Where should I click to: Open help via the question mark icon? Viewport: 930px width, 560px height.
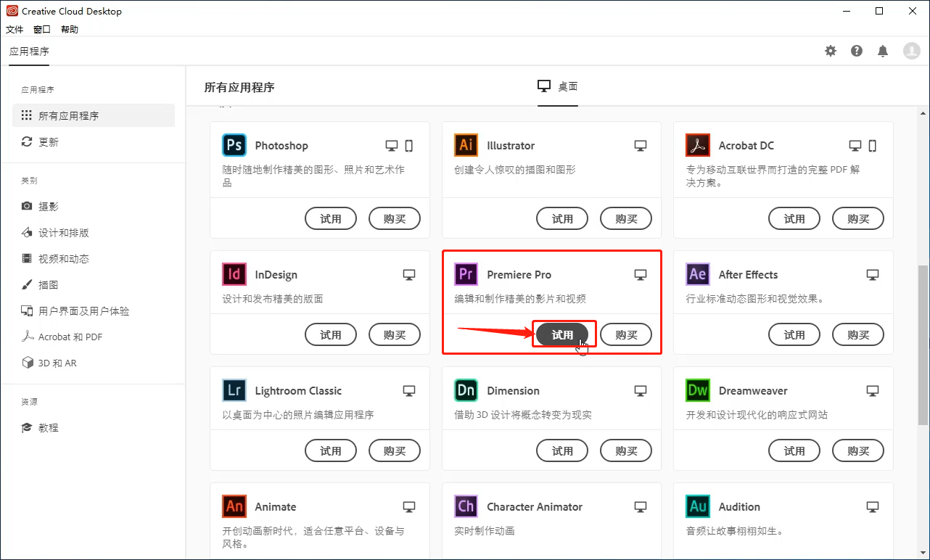click(x=857, y=51)
